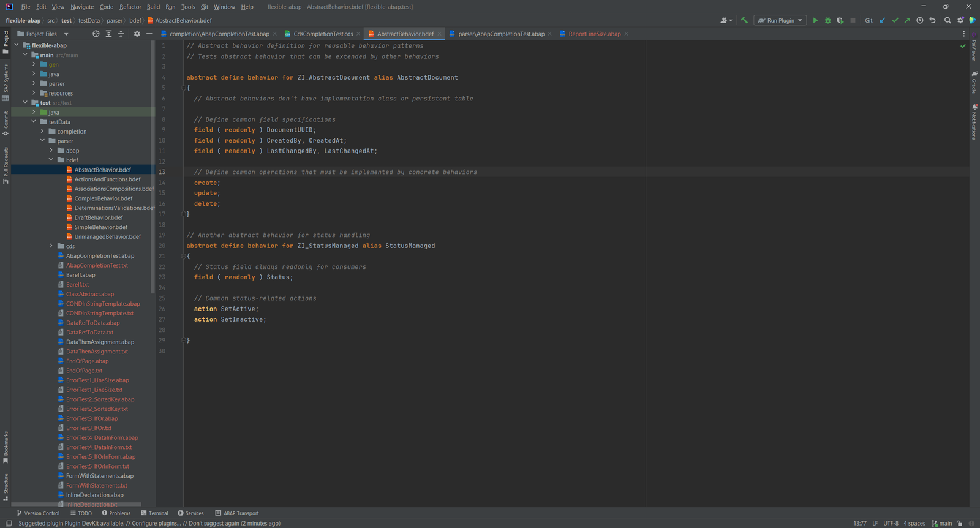Open the Navigate menu
This screenshot has width=980, height=528.
coord(82,7)
